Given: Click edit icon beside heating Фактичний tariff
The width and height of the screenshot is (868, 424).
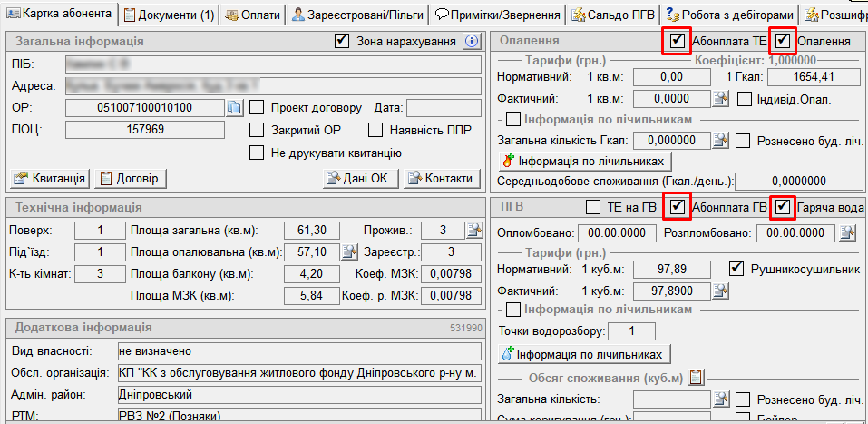Looking at the screenshot, I should tap(720, 99).
